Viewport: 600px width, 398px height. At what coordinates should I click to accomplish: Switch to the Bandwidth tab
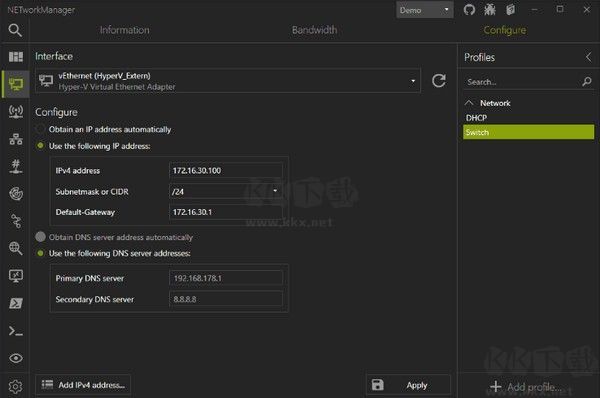pyautogui.click(x=315, y=30)
